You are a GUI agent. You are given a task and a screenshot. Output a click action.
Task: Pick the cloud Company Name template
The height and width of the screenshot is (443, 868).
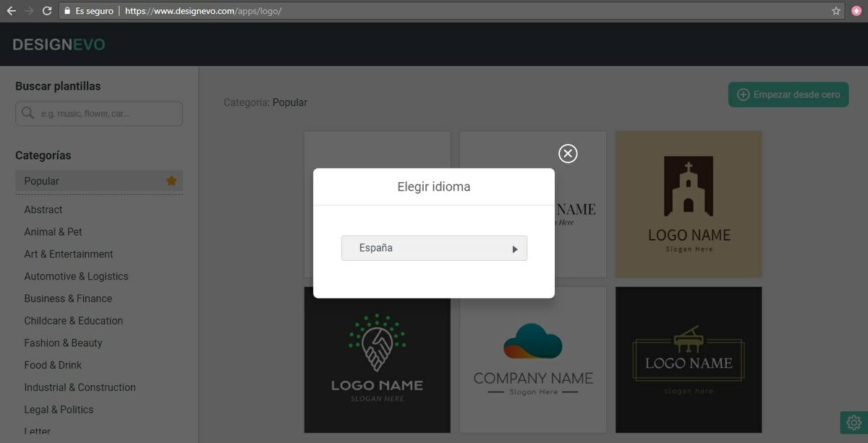(x=532, y=359)
